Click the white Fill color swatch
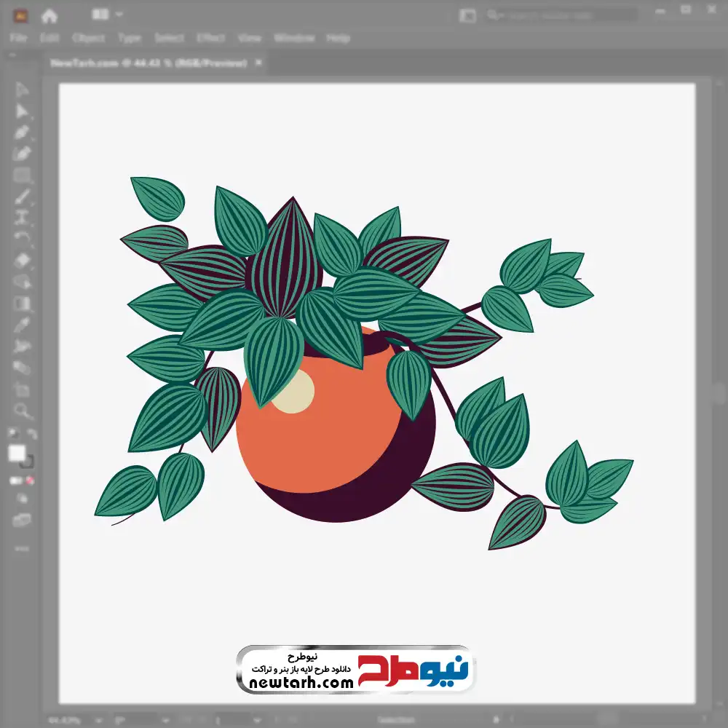The height and width of the screenshot is (728, 728). pyautogui.click(x=17, y=453)
